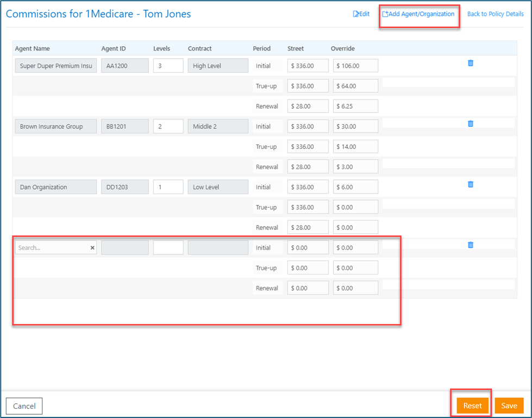
Task: Edit the $106.00 Initial override field
Action: (355, 66)
